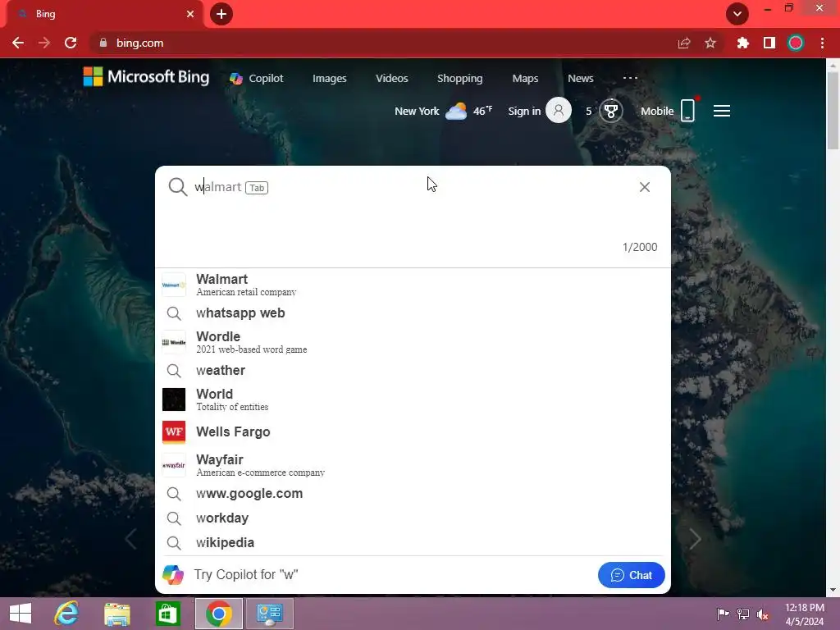Open the hamburger settings menu

(x=722, y=111)
